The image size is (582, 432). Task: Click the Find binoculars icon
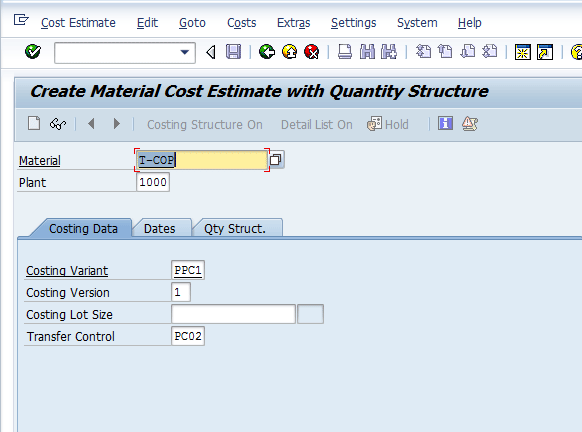[367, 52]
